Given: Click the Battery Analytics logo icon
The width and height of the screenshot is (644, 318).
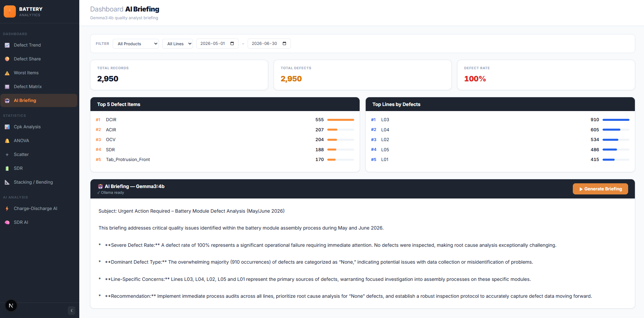Looking at the screenshot, I should [9, 11].
